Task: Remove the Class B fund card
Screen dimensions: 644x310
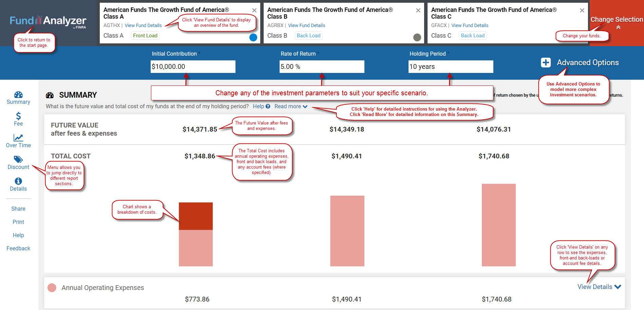Action: coord(418,11)
